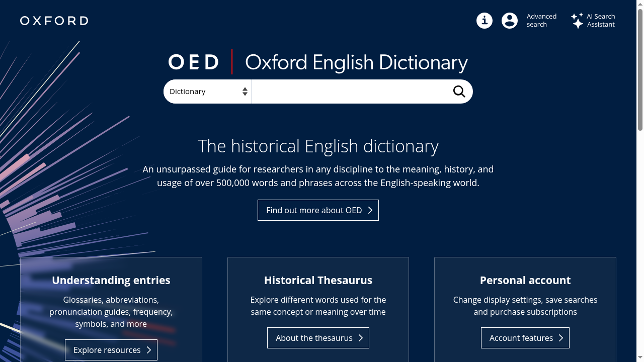Click the up-down arrows beside Dictionary
The image size is (644, 362).
[x=245, y=91]
